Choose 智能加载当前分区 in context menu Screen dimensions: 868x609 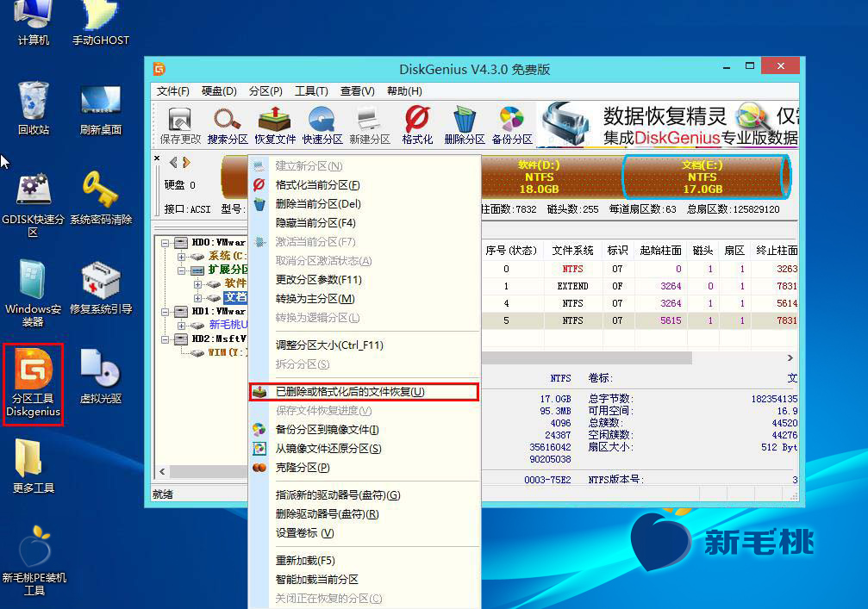pos(364,579)
